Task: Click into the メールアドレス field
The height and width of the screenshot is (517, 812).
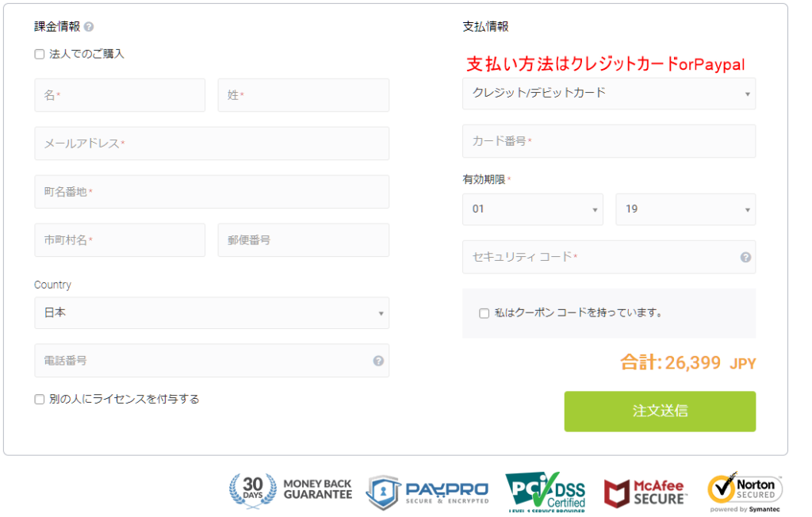Action: point(212,144)
